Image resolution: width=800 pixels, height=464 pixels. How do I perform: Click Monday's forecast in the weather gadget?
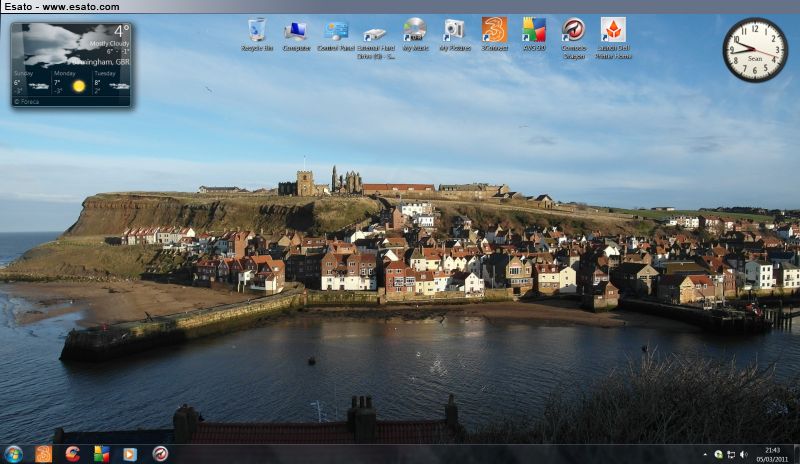coord(70,83)
